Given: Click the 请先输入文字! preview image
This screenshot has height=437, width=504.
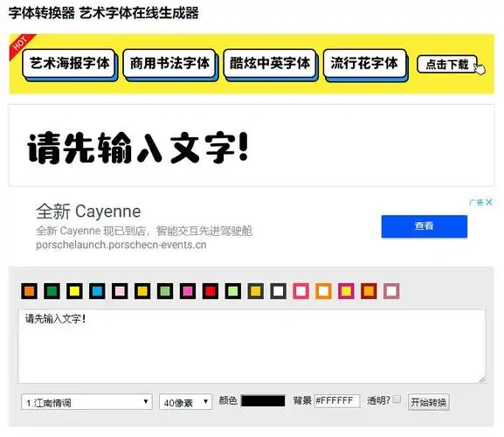Looking at the screenshot, I should coord(137,148).
